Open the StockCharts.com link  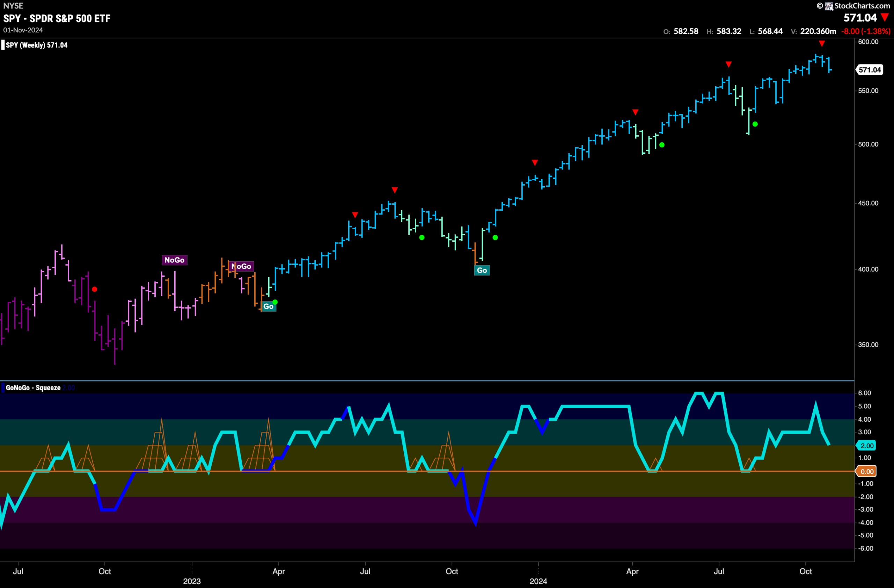click(862, 6)
